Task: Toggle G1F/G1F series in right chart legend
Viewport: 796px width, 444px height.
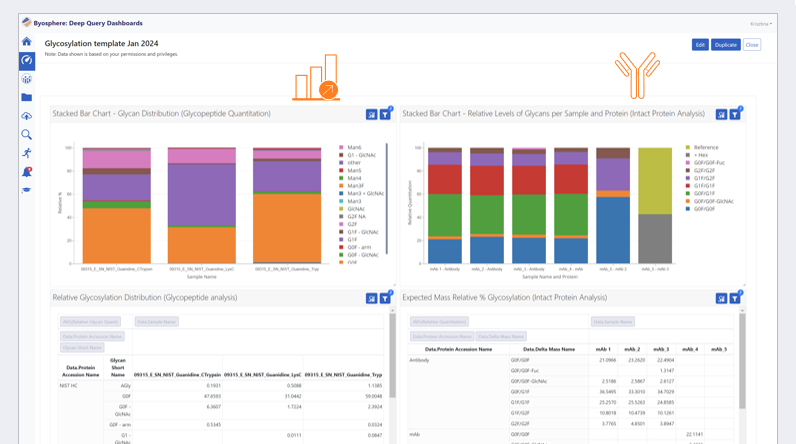Action: pyautogui.click(x=705, y=186)
